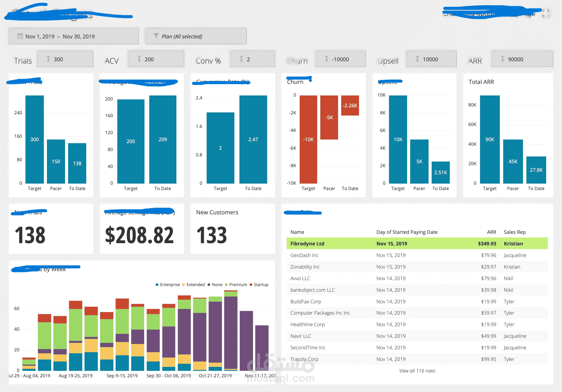
Task: Sort by Day of Started Paying Date
Action: (407, 232)
